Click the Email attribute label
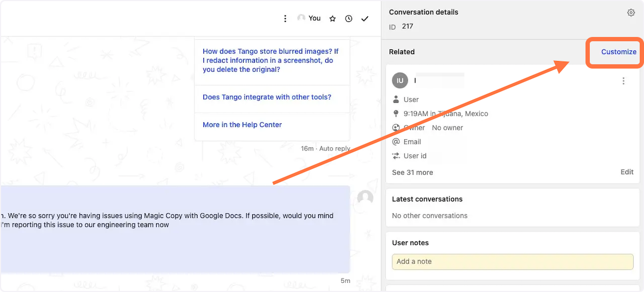The height and width of the screenshot is (292, 644). pos(412,142)
